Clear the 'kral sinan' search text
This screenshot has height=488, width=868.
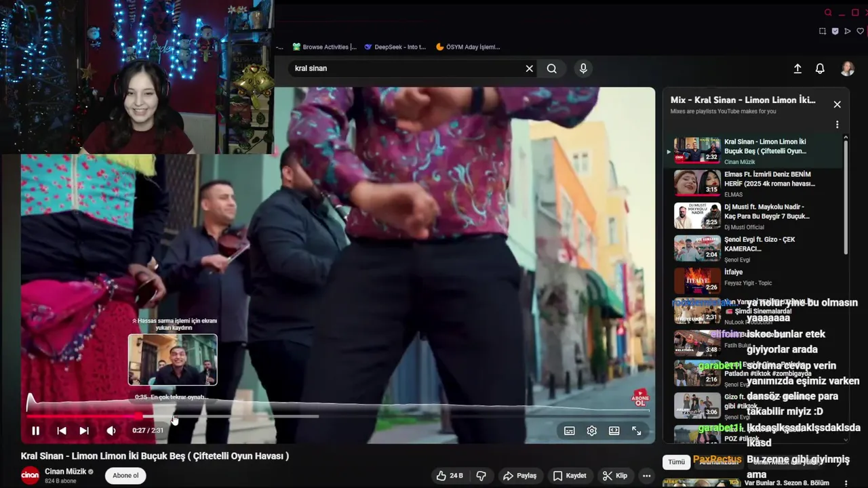pos(530,68)
